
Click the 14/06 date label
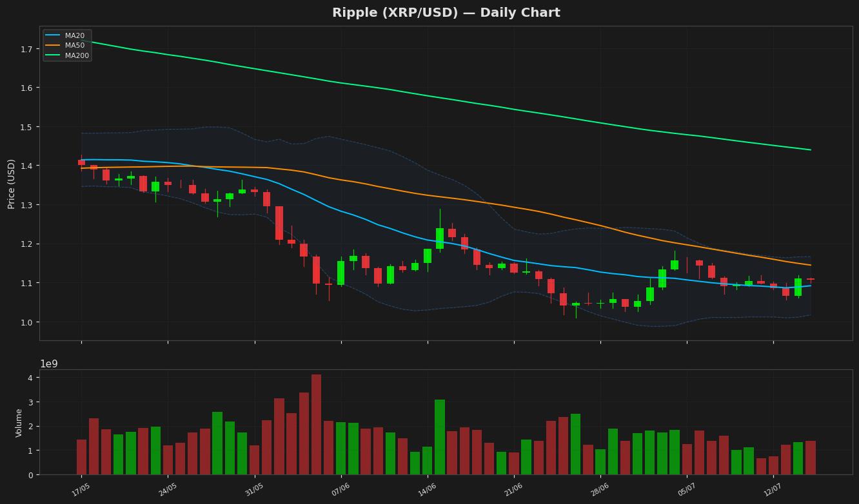tap(427, 490)
